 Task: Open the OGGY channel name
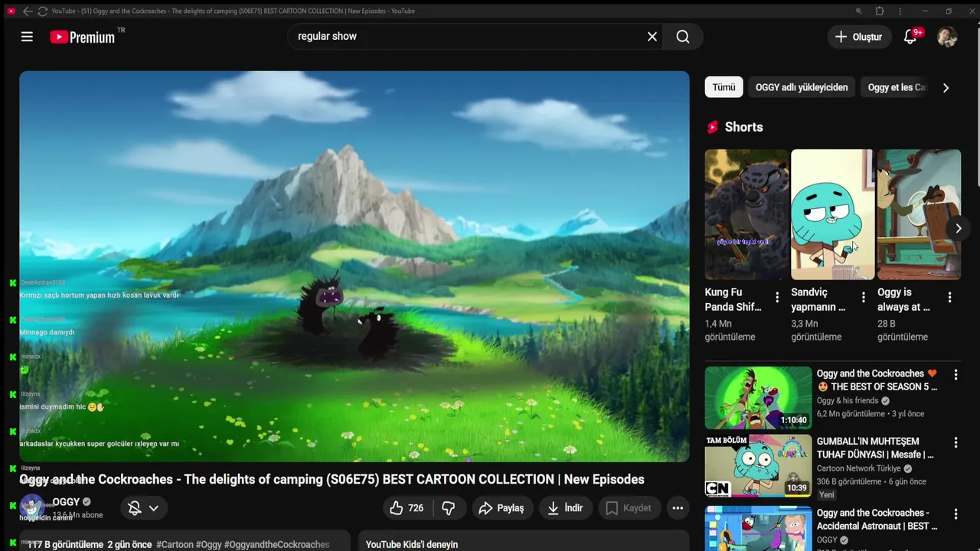66,502
